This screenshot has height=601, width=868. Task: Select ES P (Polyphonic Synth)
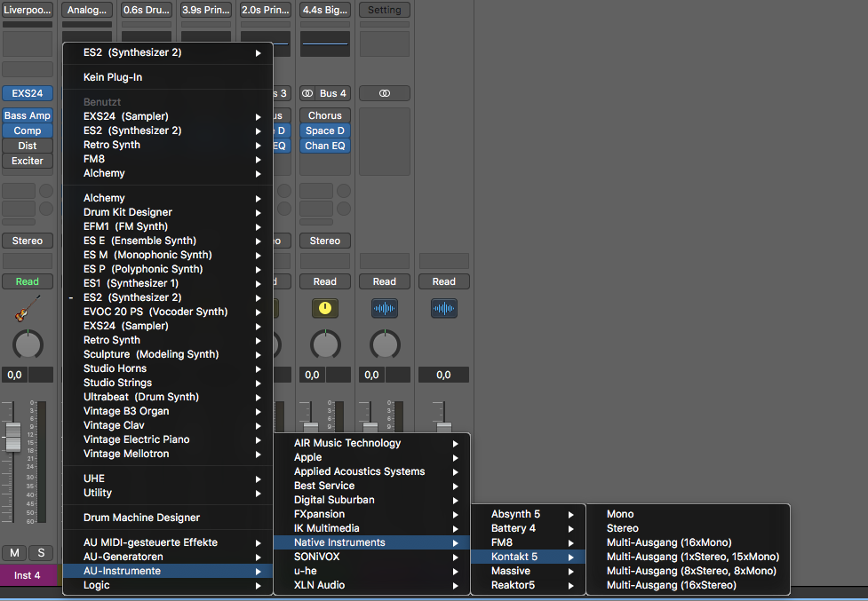pyautogui.click(x=168, y=269)
